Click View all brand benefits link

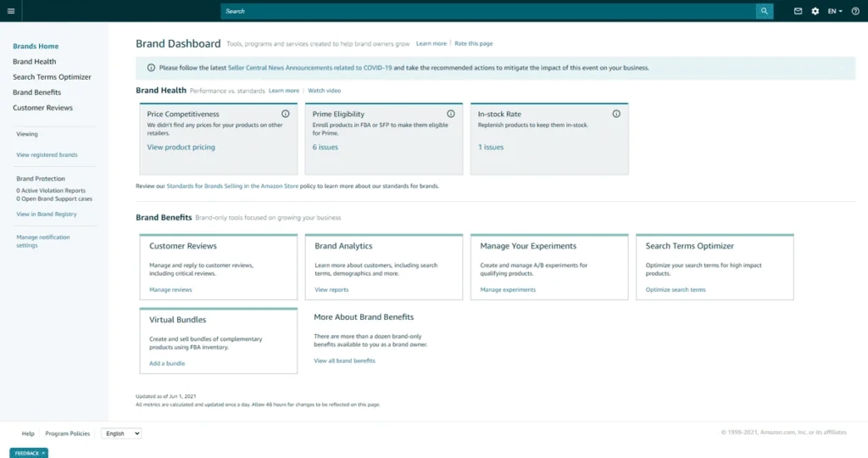coord(344,360)
